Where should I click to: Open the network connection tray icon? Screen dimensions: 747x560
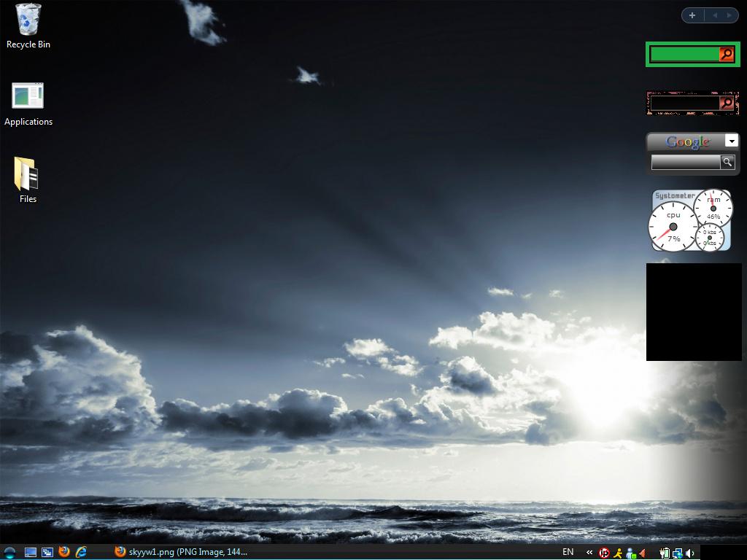pyautogui.click(x=677, y=553)
